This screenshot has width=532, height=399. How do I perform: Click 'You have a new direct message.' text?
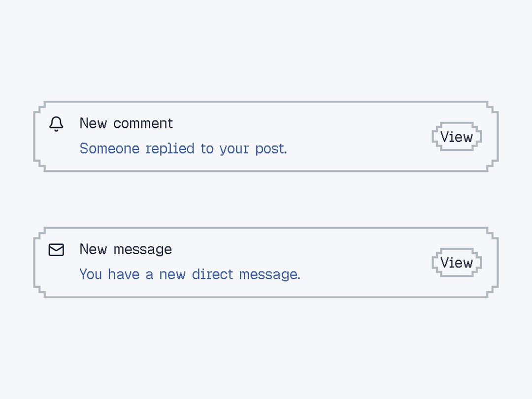(x=190, y=274)
